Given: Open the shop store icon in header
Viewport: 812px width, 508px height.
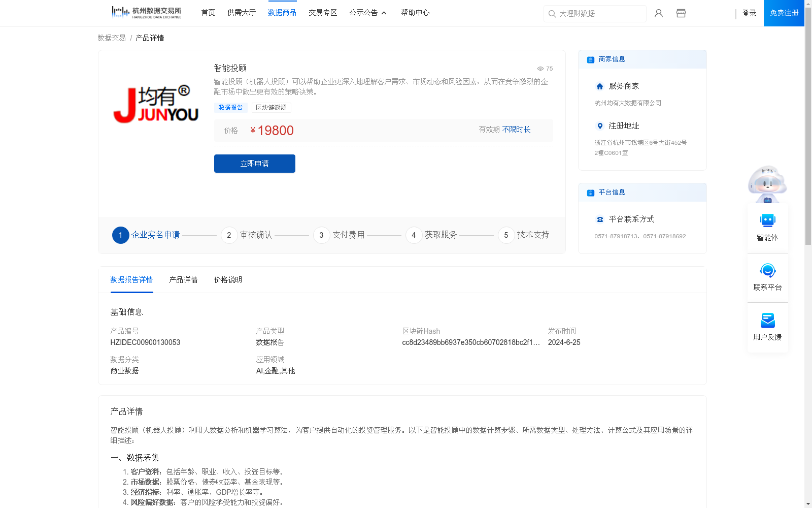Looking at the screenshot, I should pyautogui.click(x=681, y=13).
